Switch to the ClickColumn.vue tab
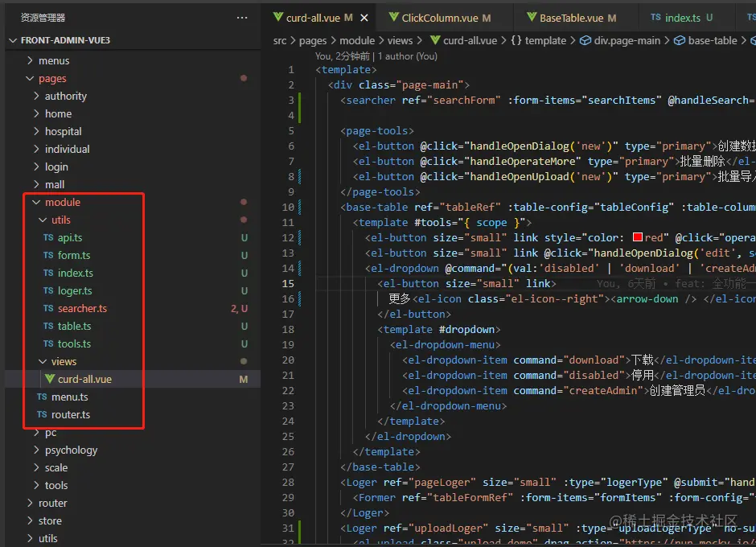Image resolution: width=756 pixels, height=547 pixels. tap(444, 18)
